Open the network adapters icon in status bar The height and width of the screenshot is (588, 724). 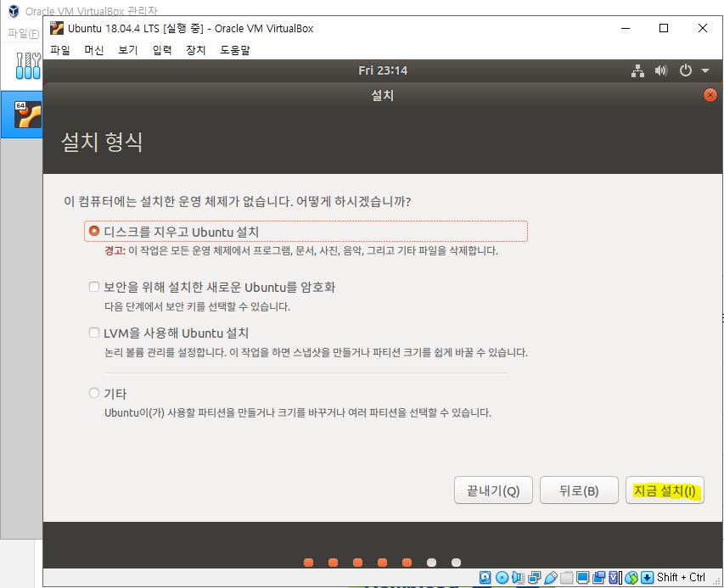pos(534,577)
